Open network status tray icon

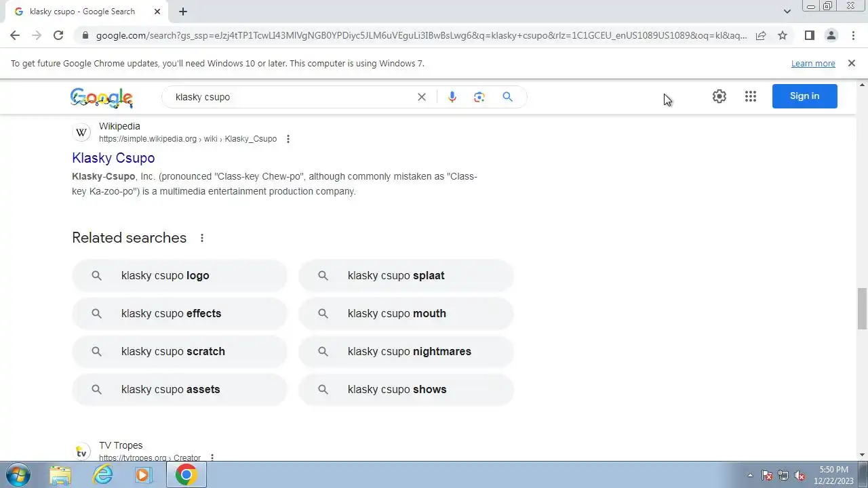pos(783,476)
